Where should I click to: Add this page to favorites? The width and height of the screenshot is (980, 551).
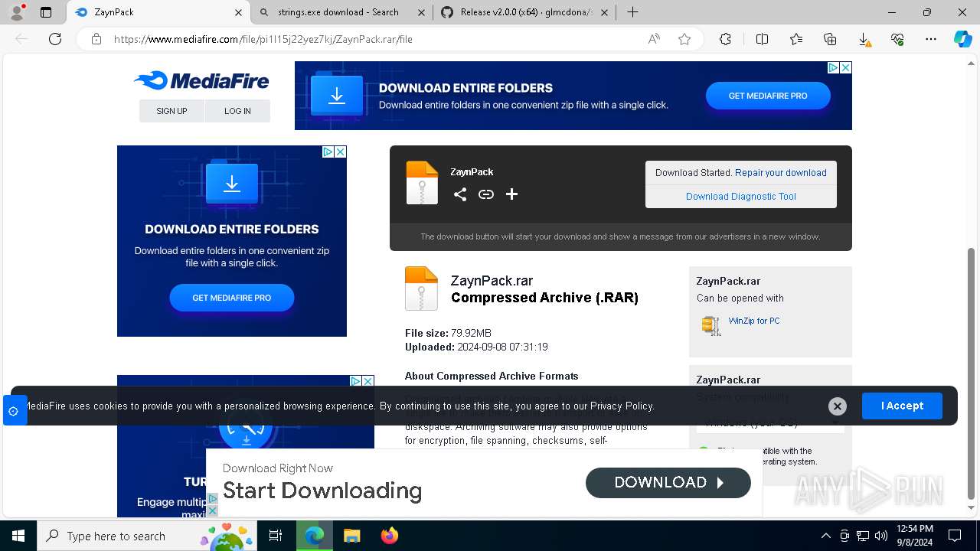coord(684,39)
